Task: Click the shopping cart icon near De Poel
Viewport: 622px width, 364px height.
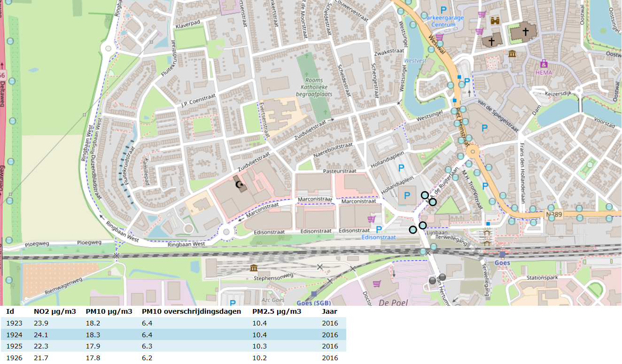Action: tap(376, 283)
